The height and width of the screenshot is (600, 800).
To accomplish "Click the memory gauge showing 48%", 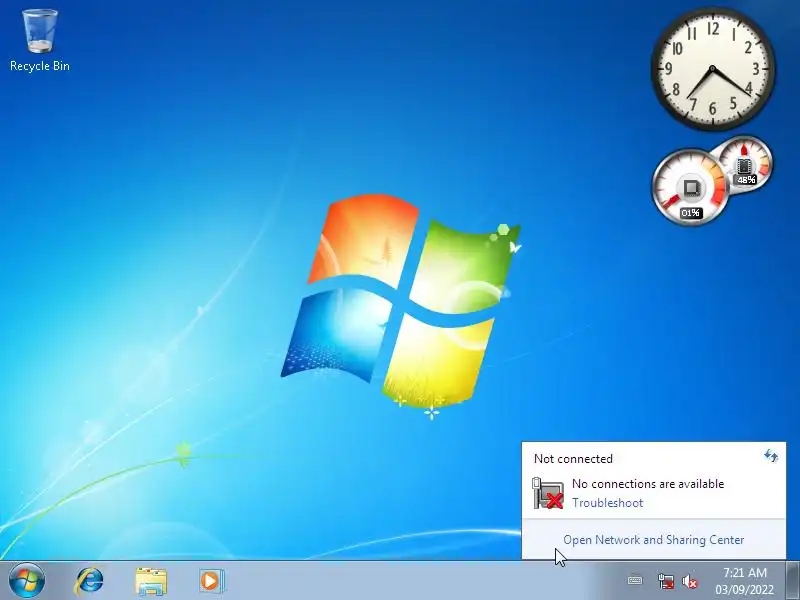I will [x=745, y=162].
